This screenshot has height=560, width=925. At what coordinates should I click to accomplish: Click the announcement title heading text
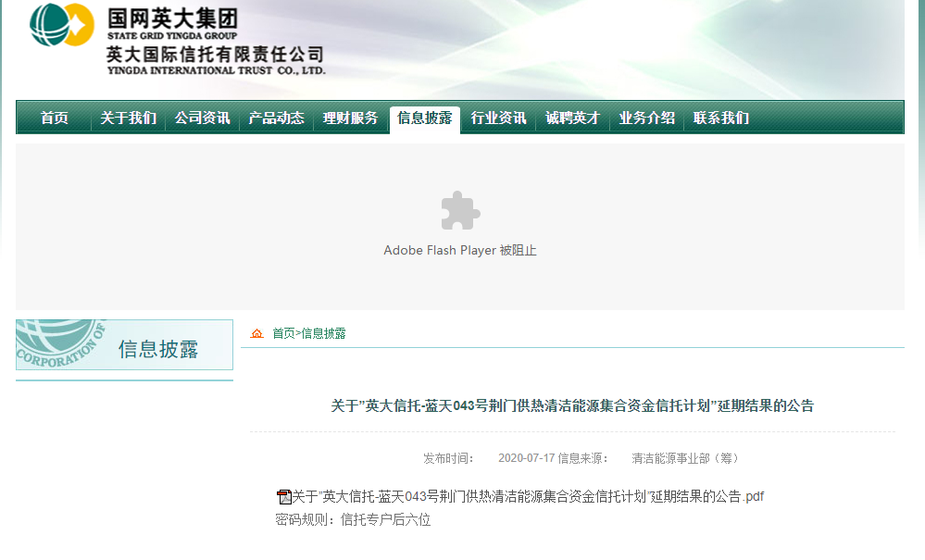(x=572, y=405)
